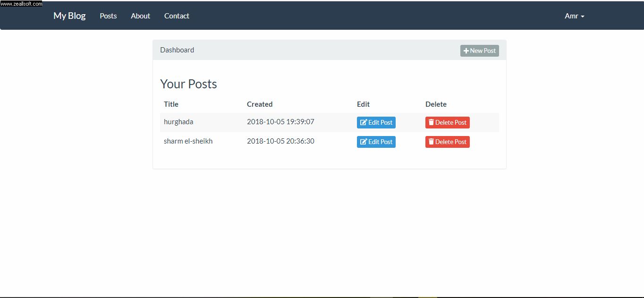Go to the Posts page
This screenshot has height=298, width=644.
pos(108,16)
